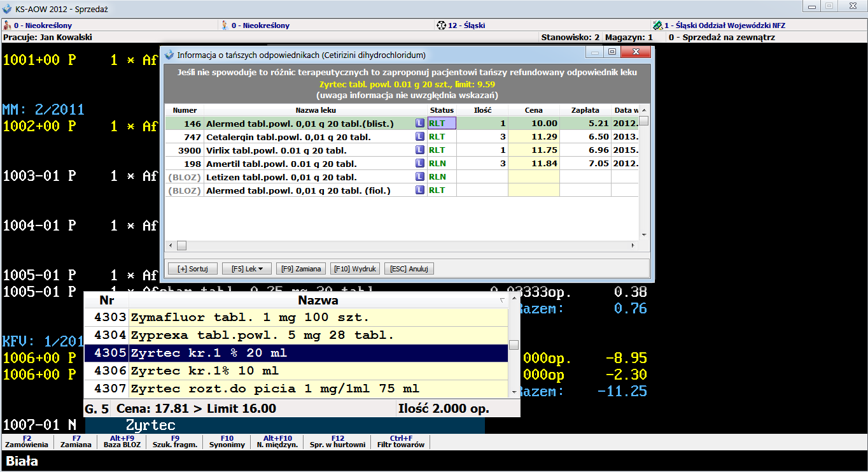Click the product list scroll down arrow
The image size is (868, 472).
(514, 392)
